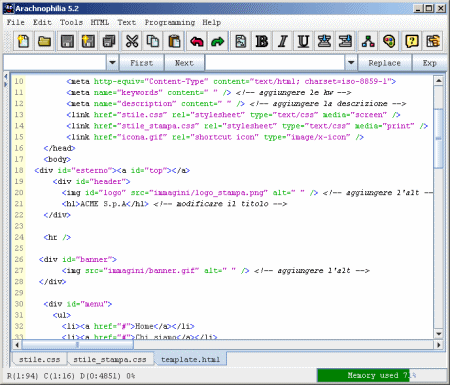Click the first text alignment icon after Underline
The image size is (450, 385).
click(324, 41)
